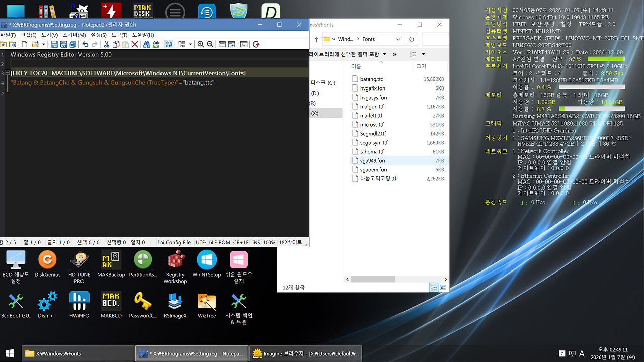Click the first Save disk icon in Notepad2
Viewport: 644px width, 362px height.
point(54,44)
